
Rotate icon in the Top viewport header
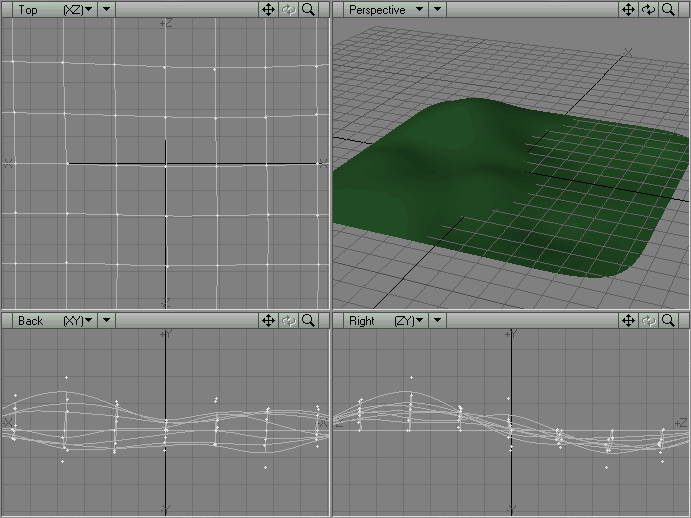click(x=288, y=9)
